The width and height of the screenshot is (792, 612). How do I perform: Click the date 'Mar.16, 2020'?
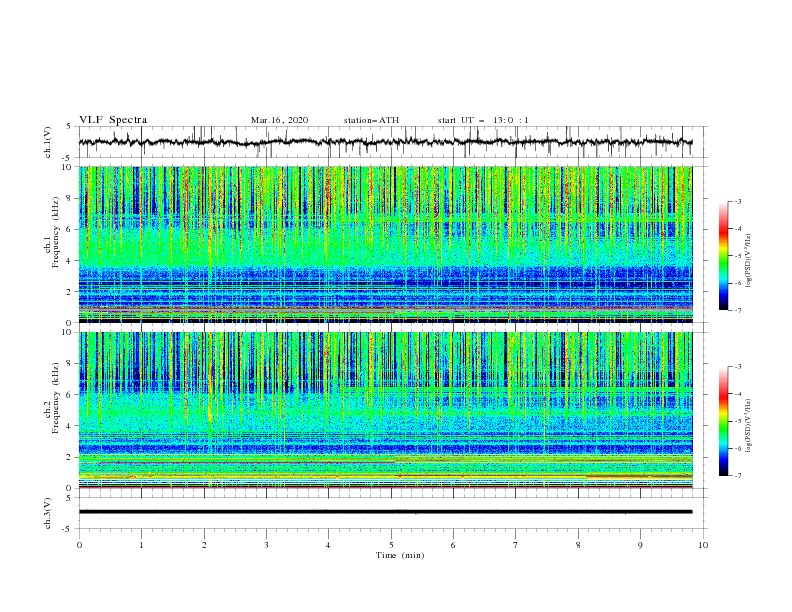point(279,120)
